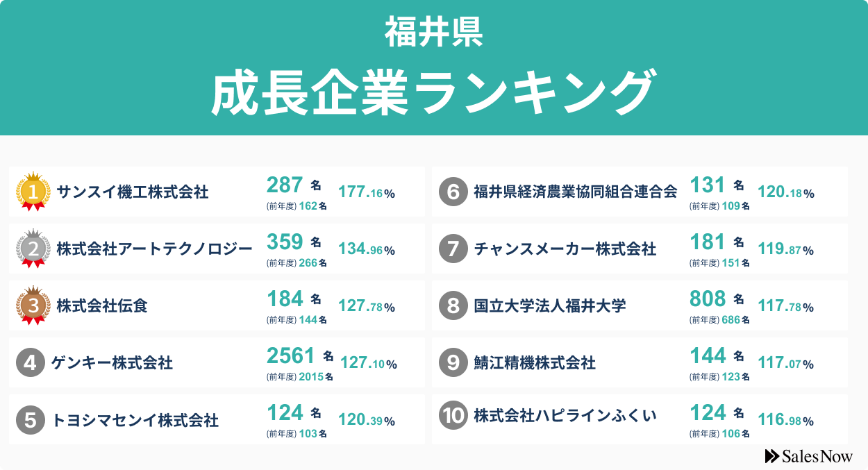Click the gray number 5 rank badge
868x470 pixels.
click(30, 419)
